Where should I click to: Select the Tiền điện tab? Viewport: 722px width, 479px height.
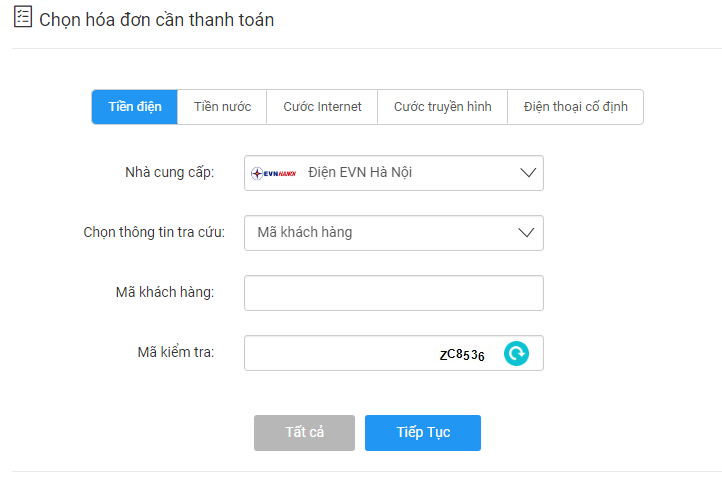tap(134, 107)
